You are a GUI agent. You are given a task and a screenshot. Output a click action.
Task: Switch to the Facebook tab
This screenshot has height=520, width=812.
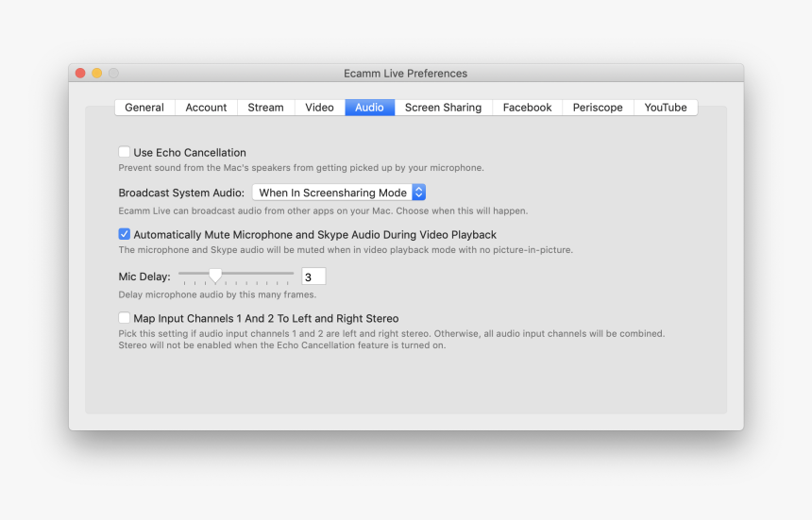click(x=527, y=108)
